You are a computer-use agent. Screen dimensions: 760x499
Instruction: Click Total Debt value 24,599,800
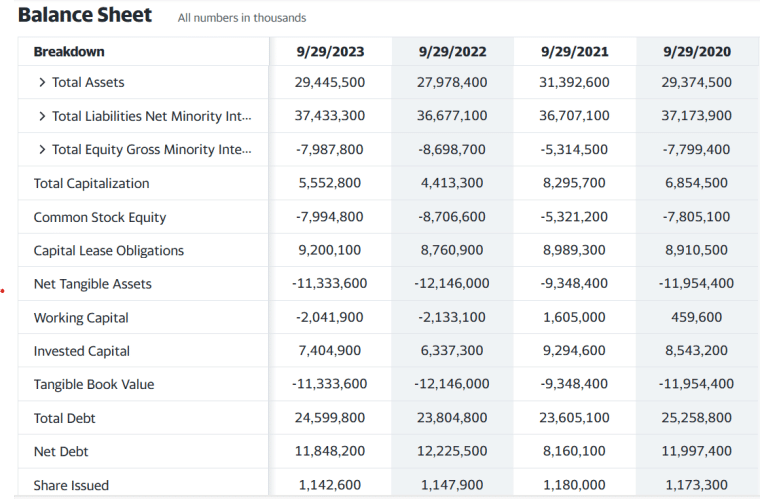click(330, 418)
